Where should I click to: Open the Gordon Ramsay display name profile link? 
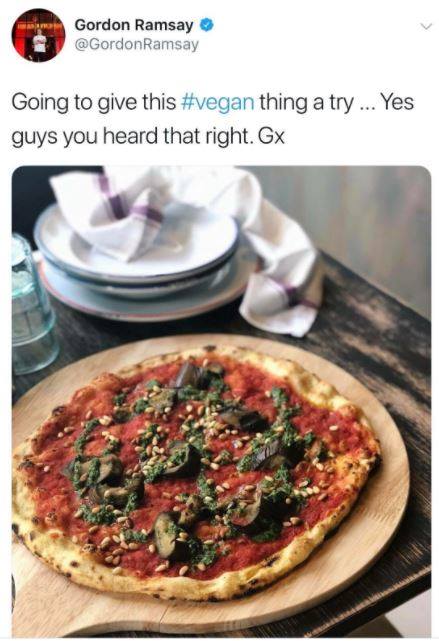tap(134, 25)
